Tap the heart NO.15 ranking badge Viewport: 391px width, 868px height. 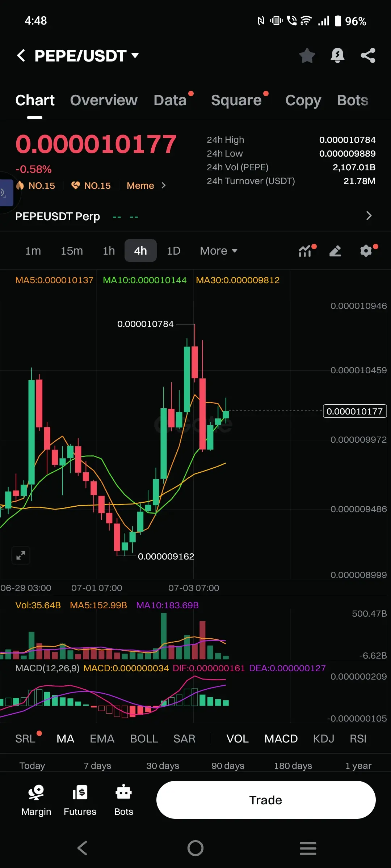pos(91,186)
